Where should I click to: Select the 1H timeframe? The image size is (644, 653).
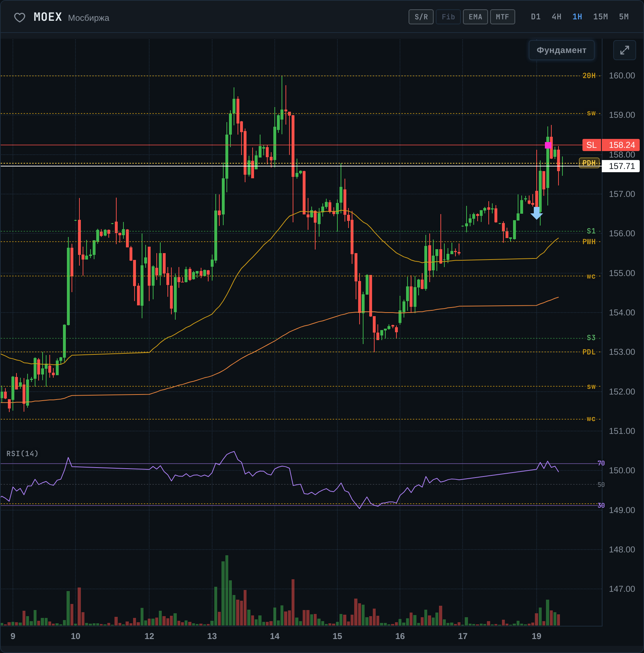point(577,17)
